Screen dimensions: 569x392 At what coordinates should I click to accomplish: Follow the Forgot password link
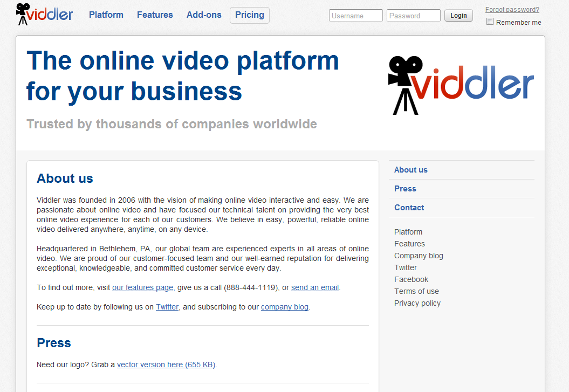click(x=512, y=10)
